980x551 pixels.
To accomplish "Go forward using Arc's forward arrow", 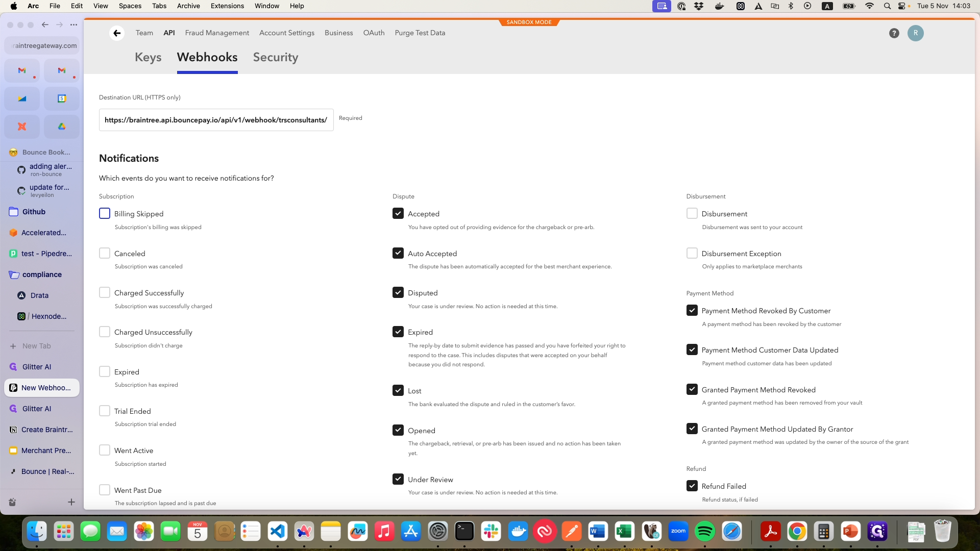I will click(x=59, y=24).
